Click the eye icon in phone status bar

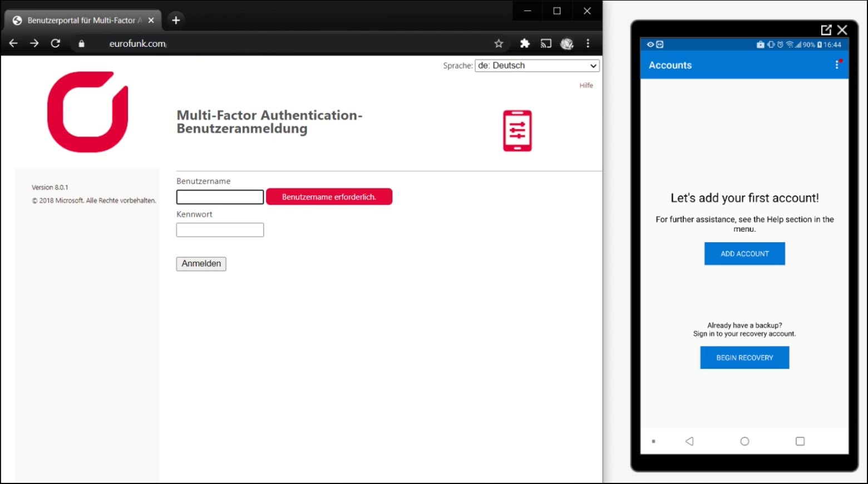coord(650,45)
